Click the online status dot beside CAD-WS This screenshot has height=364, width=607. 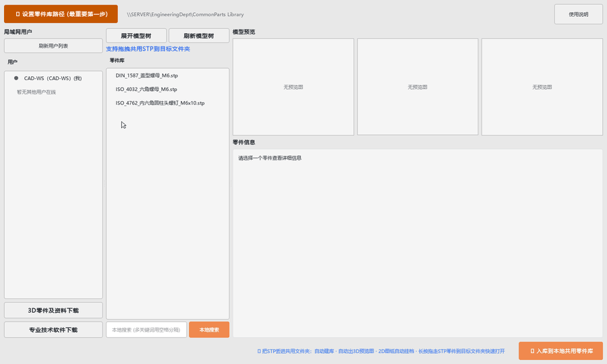16,78
